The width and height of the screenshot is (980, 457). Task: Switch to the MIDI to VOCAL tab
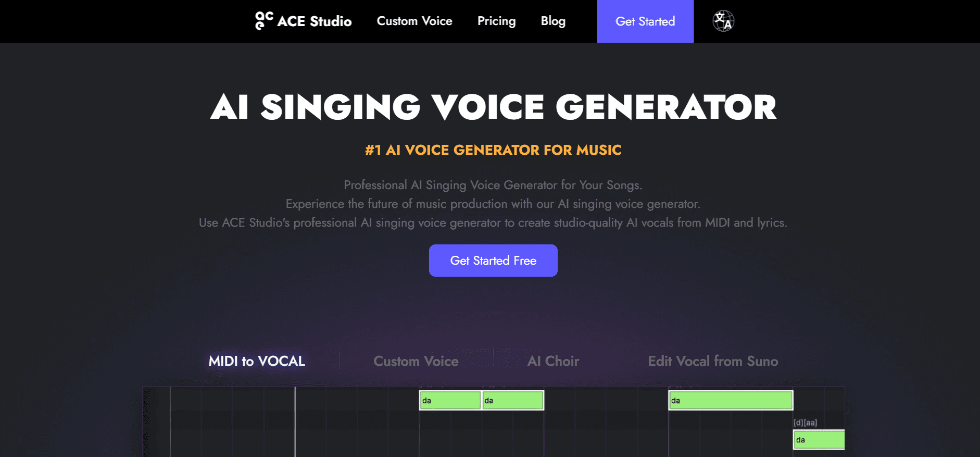click(256, 361)
